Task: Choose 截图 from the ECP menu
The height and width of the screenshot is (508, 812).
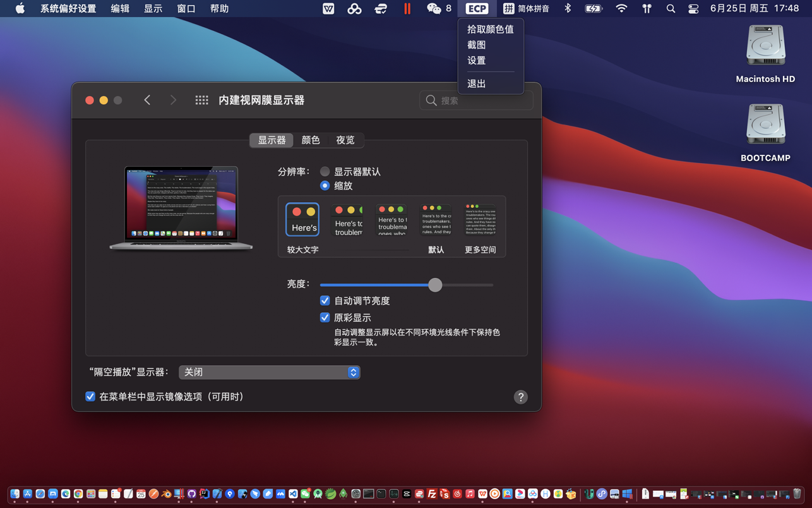Action: [x=491, y=45]
